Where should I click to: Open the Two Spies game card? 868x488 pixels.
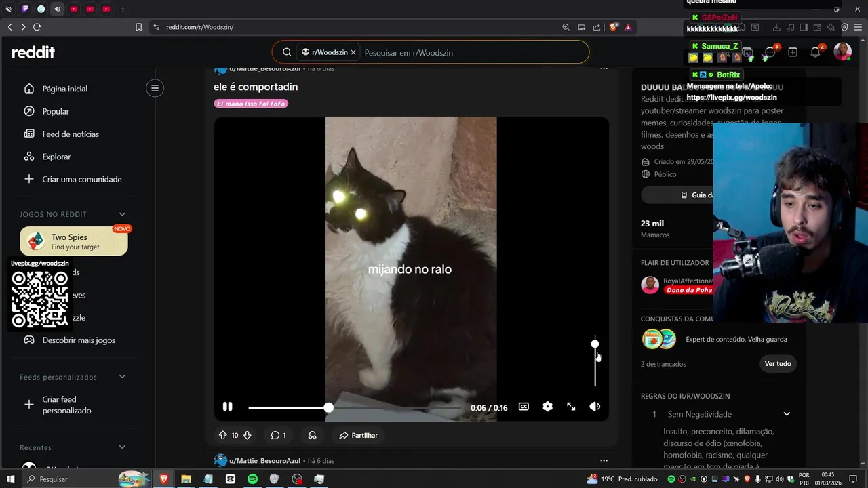(74, 241)
